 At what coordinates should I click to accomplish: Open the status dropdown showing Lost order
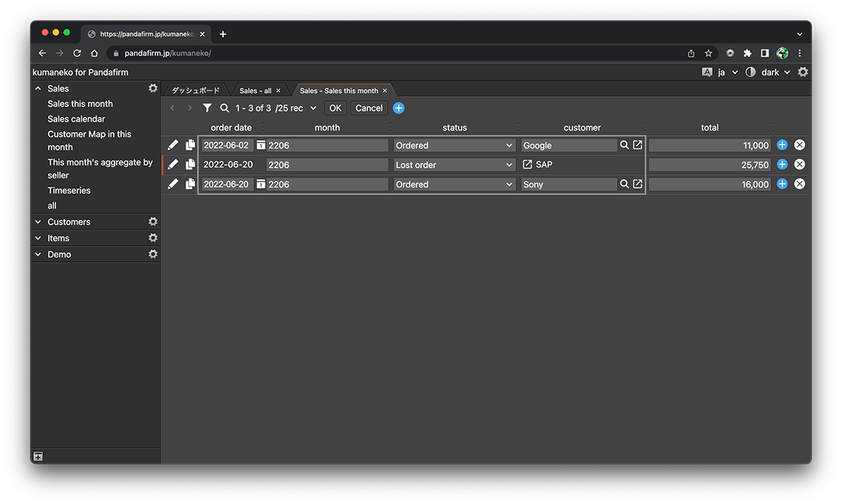coord(453,165)
